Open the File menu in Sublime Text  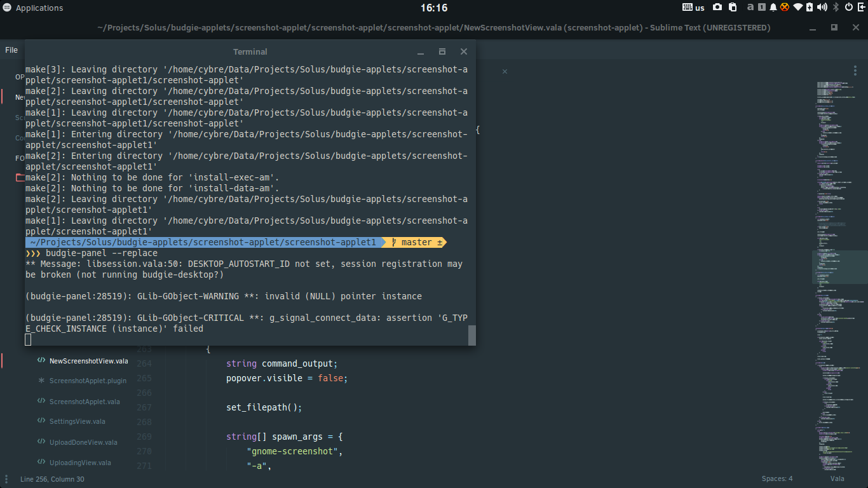[x=11, y=50]
